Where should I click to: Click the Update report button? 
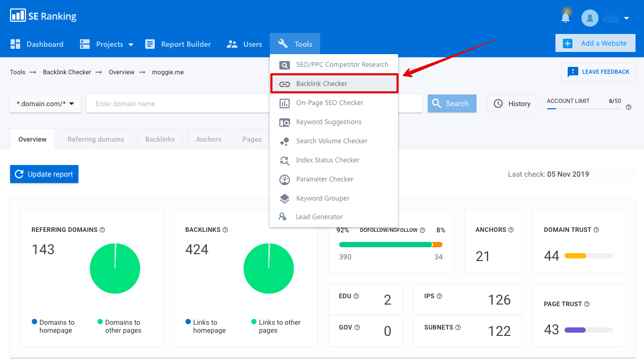(x=44, y=174)
